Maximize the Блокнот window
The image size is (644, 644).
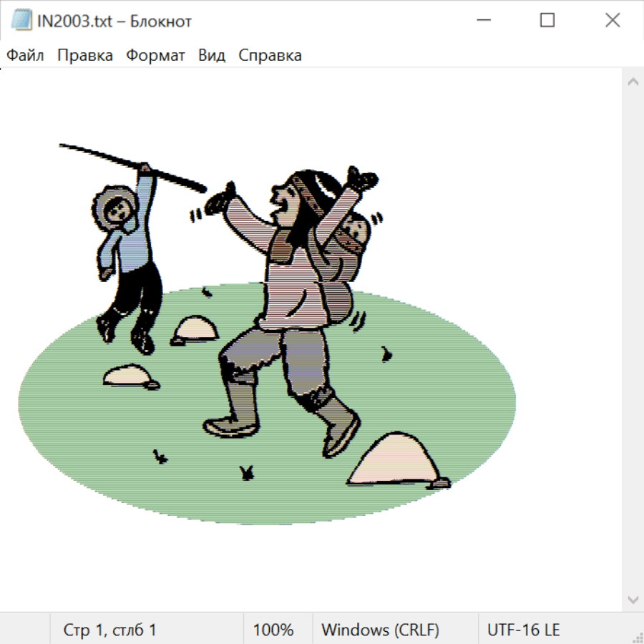coord(547,21)
